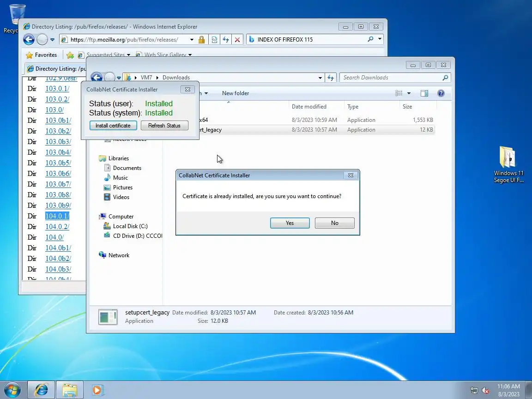
Task: Expand the Suggested Sites dropdown arrow
Action: [128, 55]
